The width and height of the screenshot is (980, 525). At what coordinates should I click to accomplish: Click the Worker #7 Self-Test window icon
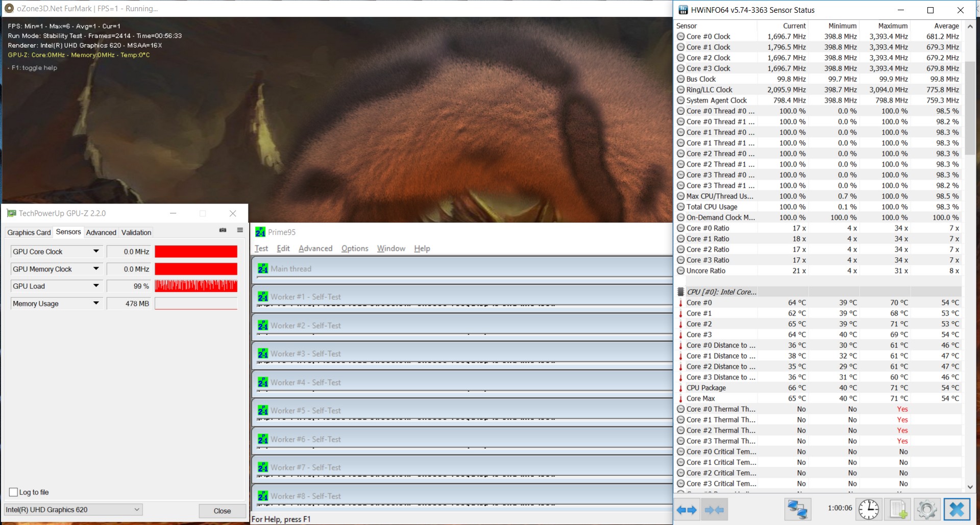tap(263, 467)
